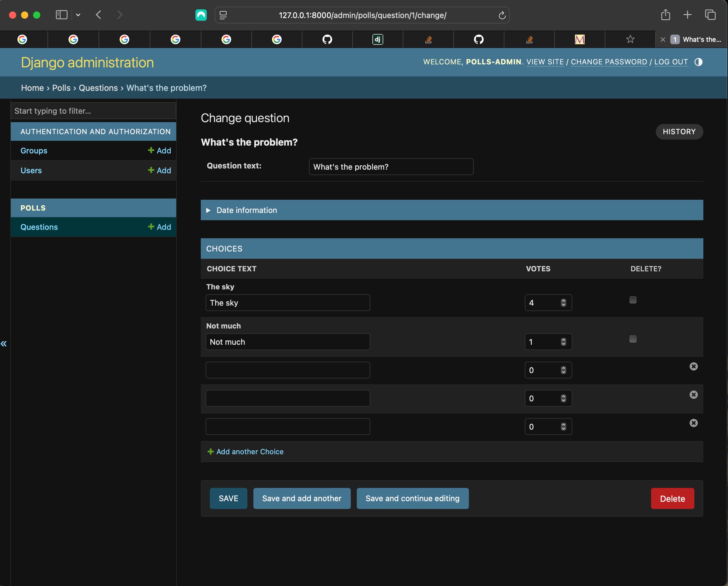Click Add another Choice
Screen dimensions: 728x586
[246, 452]
